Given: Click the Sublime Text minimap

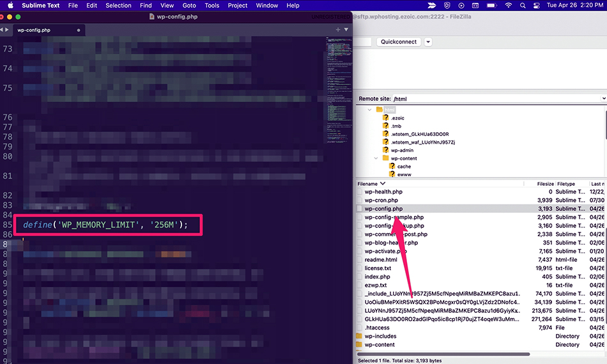Looking at the screenshot, I should click(x=339, y=89).
